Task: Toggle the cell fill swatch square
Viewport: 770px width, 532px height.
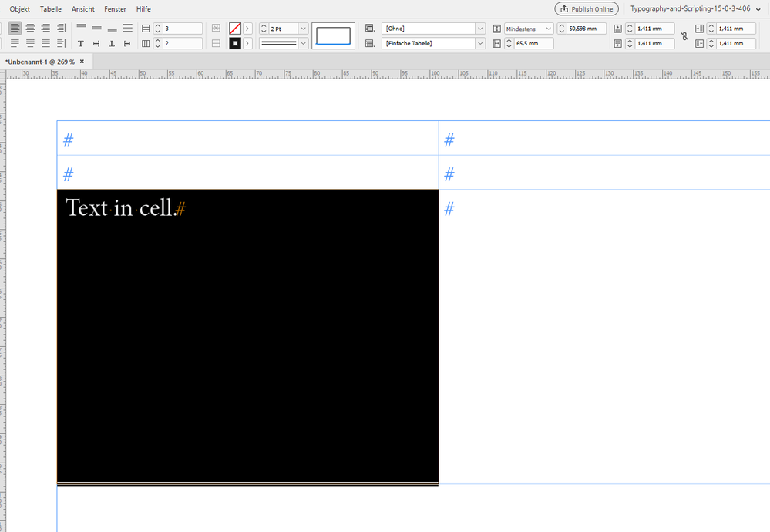Action: pyautogui.click(x=235, y=43)
